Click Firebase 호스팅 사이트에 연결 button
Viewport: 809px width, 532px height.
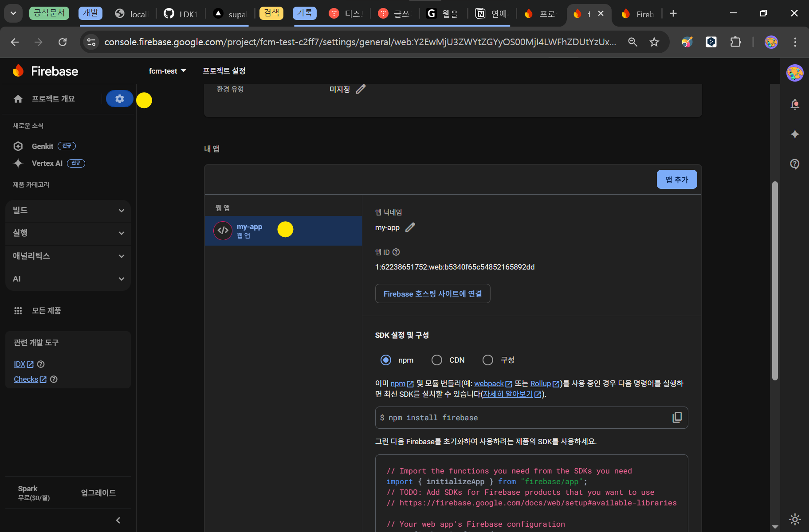(x=432, y=293)
